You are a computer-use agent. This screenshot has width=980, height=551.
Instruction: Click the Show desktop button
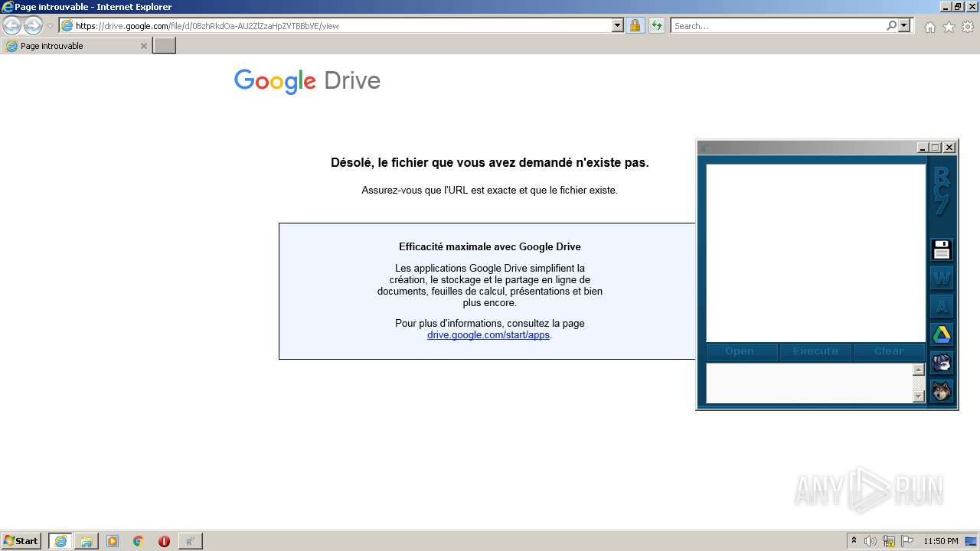tap(972, 541)
